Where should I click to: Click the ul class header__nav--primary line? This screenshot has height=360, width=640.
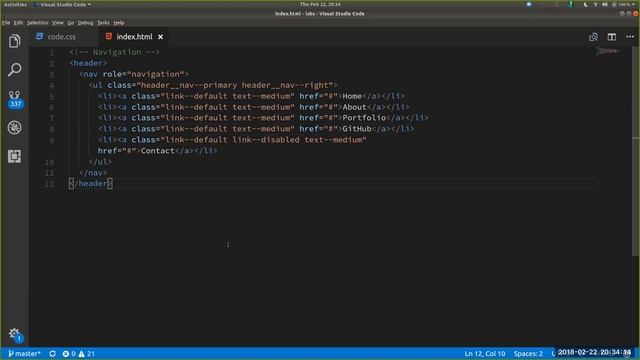click(213, 85)
